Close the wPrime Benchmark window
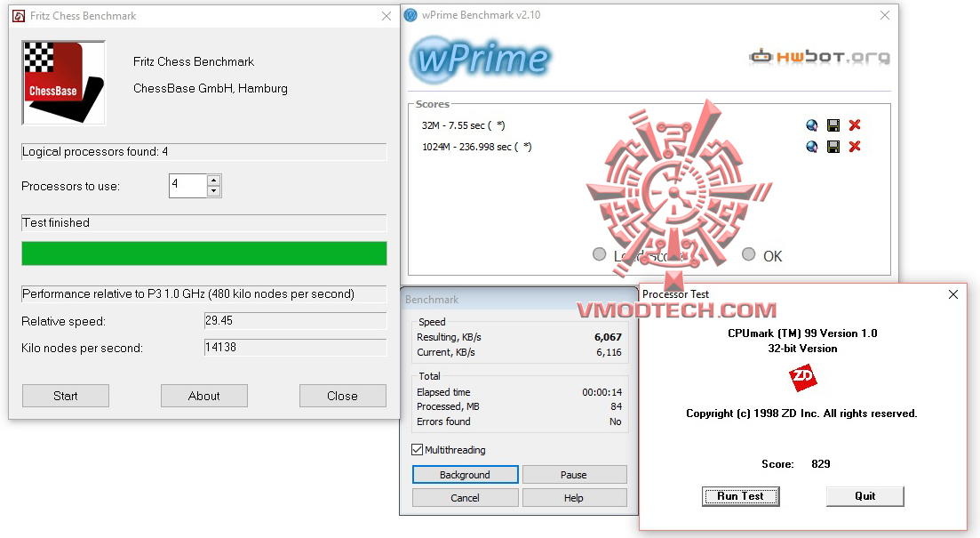Viewport: 980px width, 538px height. 885,15
